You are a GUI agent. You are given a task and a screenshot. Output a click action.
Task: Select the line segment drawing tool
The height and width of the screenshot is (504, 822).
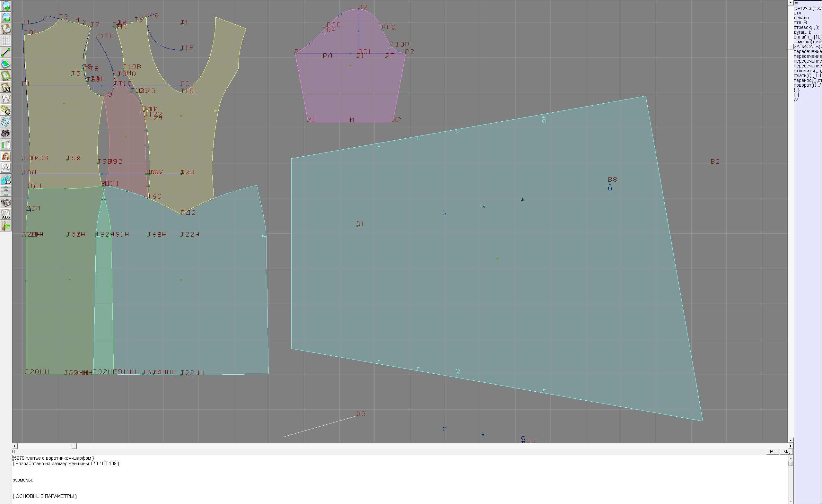pos(6,52)
